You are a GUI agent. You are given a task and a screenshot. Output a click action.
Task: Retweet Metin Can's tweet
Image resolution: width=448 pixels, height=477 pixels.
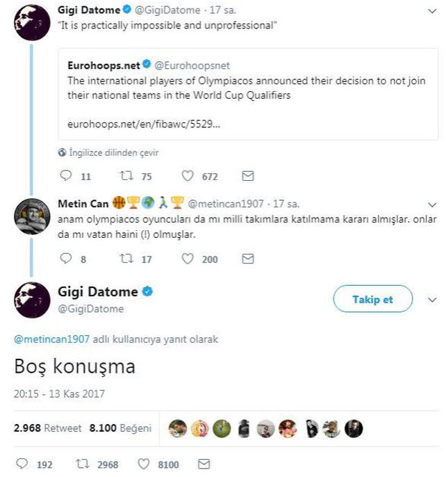pos(127,259)
